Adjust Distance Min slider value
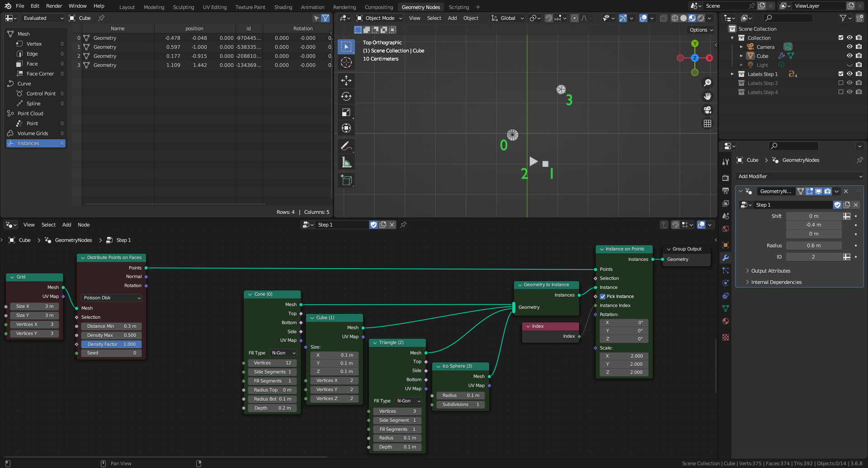This screenshot has height=468, width=868. (112, 326)
